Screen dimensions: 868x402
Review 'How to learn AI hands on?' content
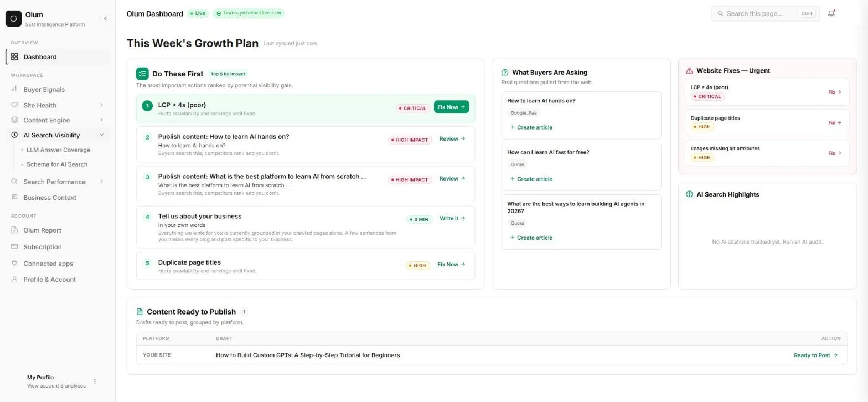coord(452,139)
